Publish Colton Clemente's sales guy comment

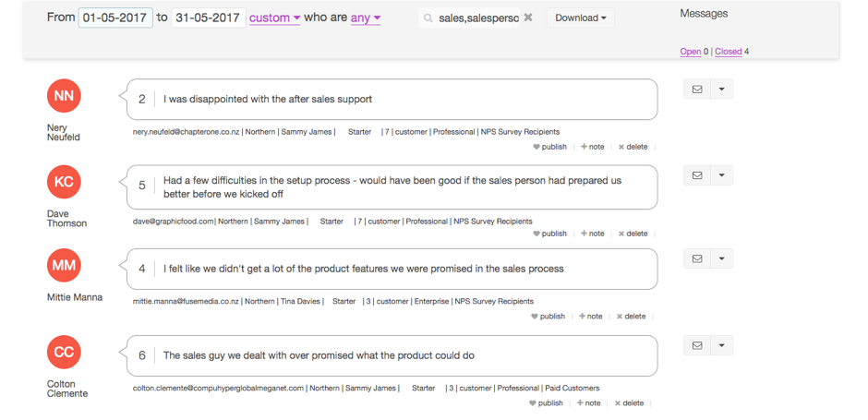click(x=546, y=403)
